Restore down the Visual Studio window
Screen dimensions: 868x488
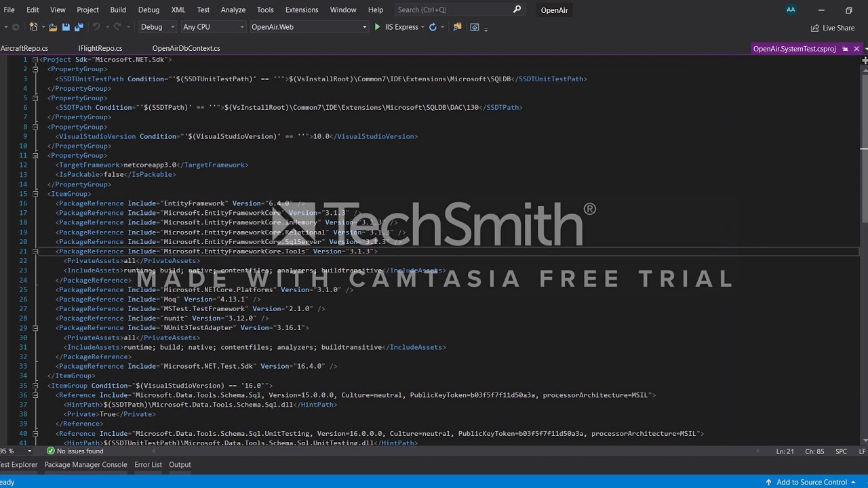[848, 10]
